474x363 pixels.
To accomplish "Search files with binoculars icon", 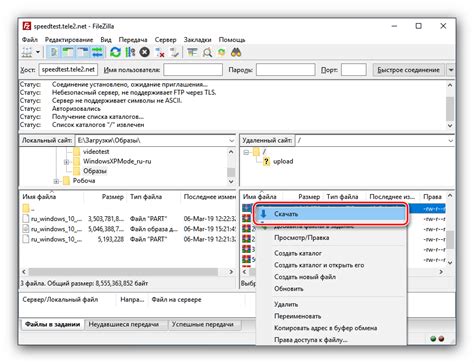I will click(x=236, y=52).
